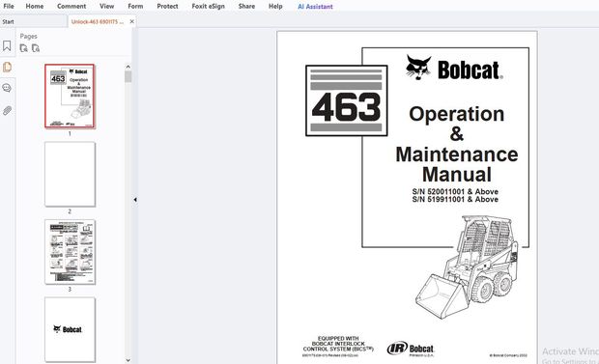Select page 3 thumbnail
Viewport: 599px width, 364px height.
pyautogui.click(x=70, y=252)
